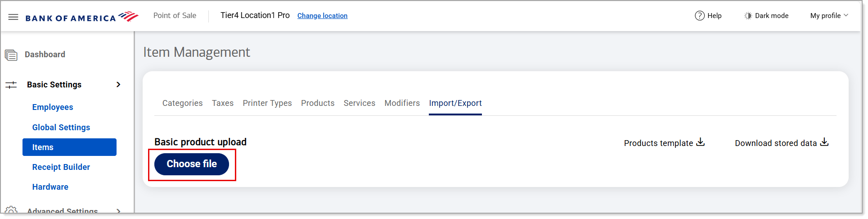
Task: Click the Help question mark icon
Action: [699, 16]
